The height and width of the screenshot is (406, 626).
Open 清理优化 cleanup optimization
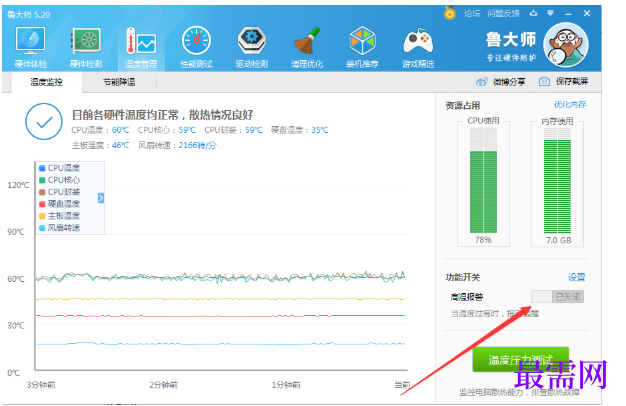[307, 48]
